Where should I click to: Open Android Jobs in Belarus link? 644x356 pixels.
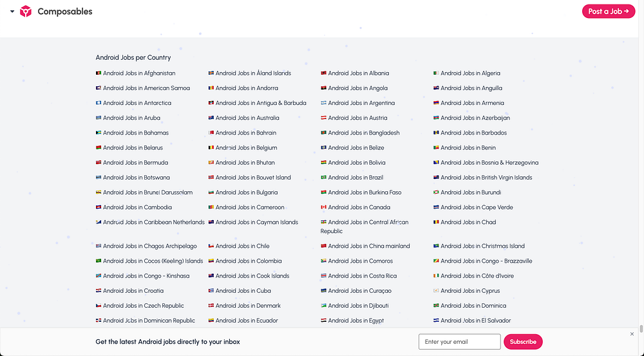tap(129, 148)
